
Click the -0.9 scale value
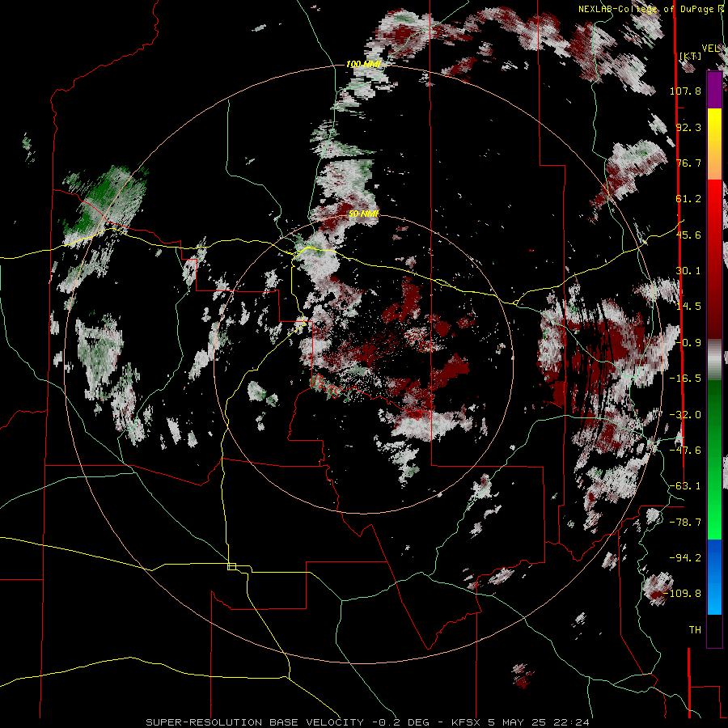[688, 343]
